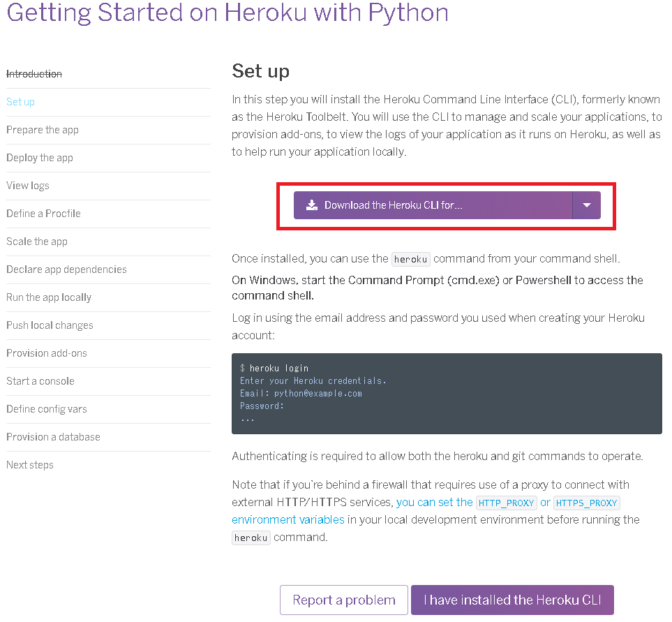This screenshot has height=622, width=672.
Task: Go to Next steps
Action: pos(30,465)
